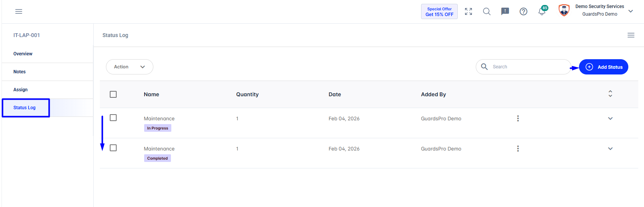The height and width of the screenshot is (207, 644).
Task: Open the hamburger navigation menu
Action: pos(19,11)
